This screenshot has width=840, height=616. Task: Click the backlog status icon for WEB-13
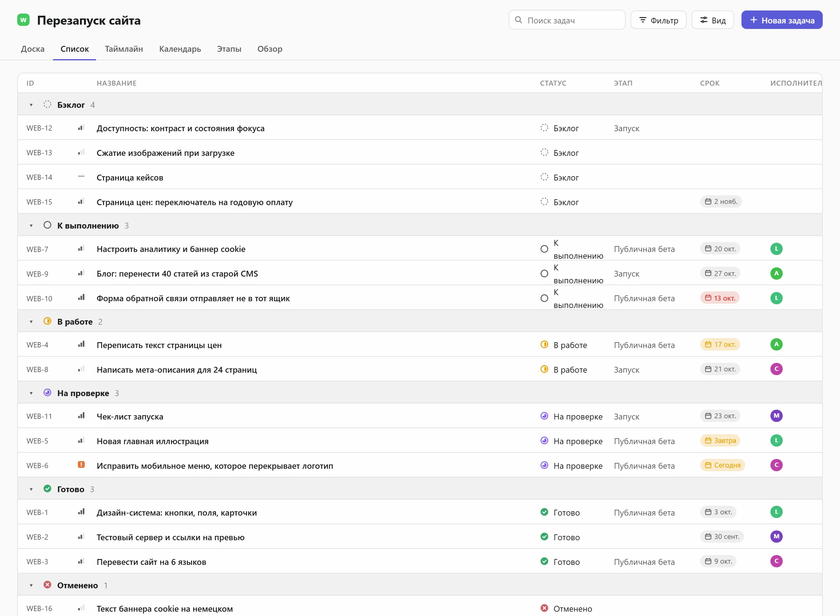544,152
